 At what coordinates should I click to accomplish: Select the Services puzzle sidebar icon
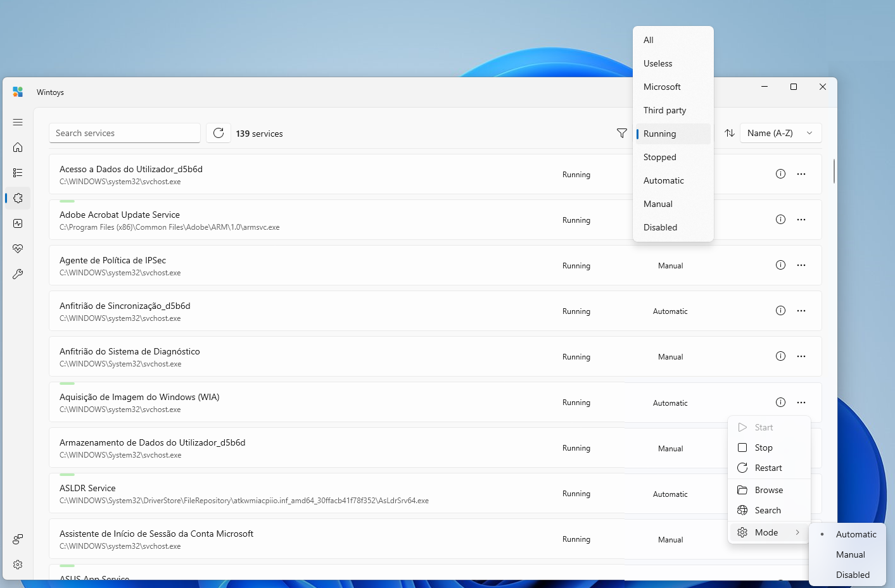point(18,198)
